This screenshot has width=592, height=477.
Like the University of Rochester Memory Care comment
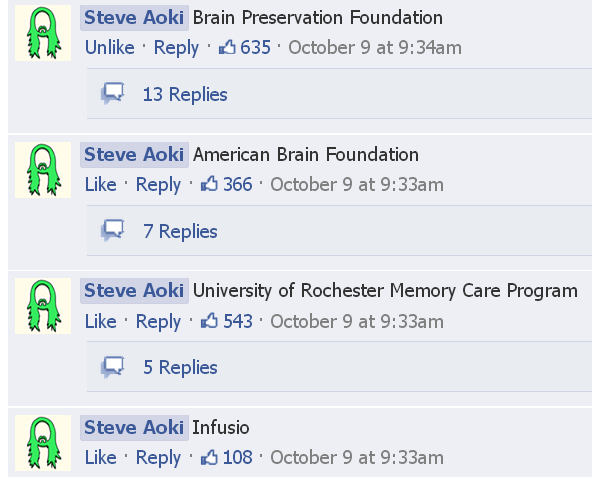tap(100, 321)
